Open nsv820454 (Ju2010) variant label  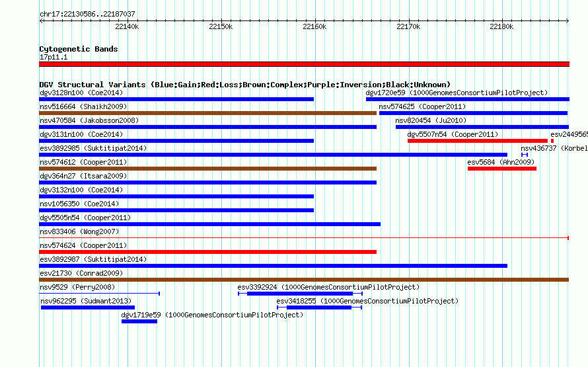[431, 120]
